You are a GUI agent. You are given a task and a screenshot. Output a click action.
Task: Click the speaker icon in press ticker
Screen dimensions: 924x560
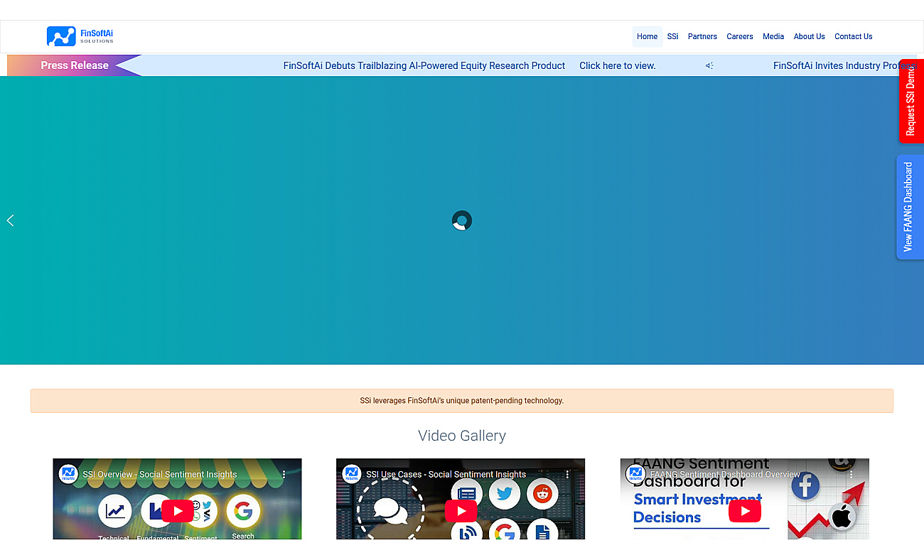point(709,65)
